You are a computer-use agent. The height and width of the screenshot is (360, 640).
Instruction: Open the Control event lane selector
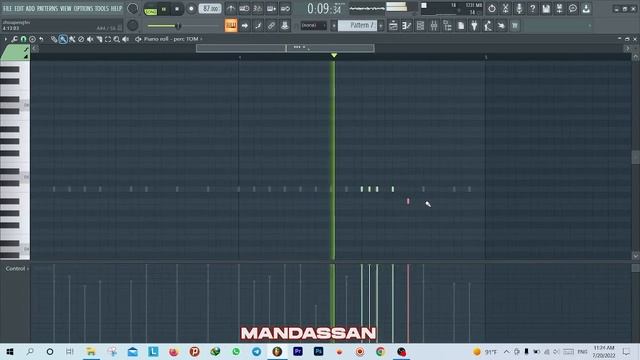[17, 269]
